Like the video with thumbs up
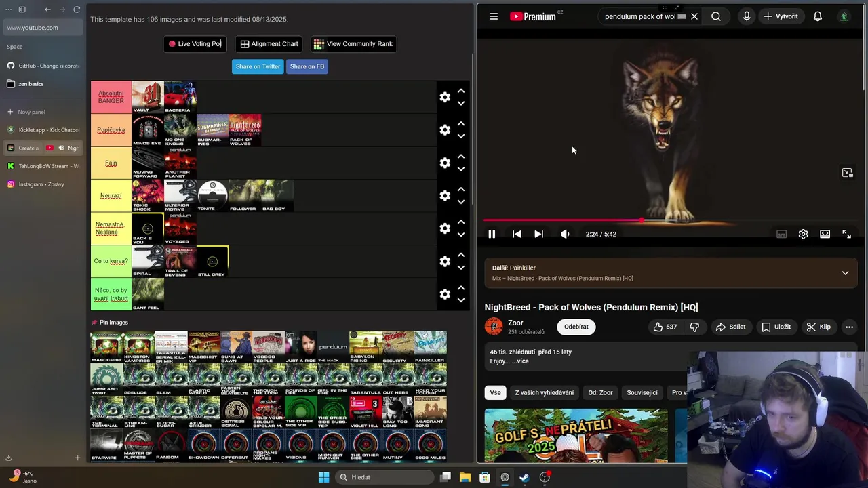Screen dimensions: 868x488 (x=665, y=327)
